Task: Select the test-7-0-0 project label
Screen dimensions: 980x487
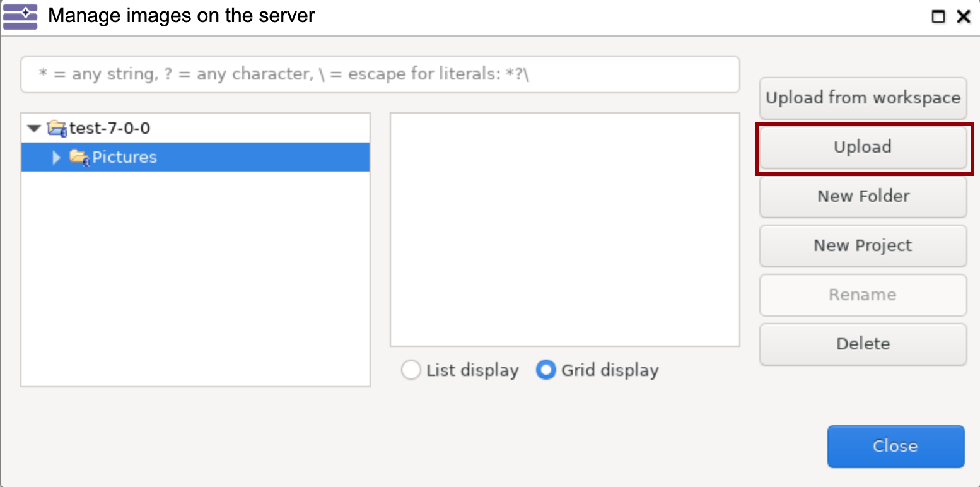Action: coord(110,129)
